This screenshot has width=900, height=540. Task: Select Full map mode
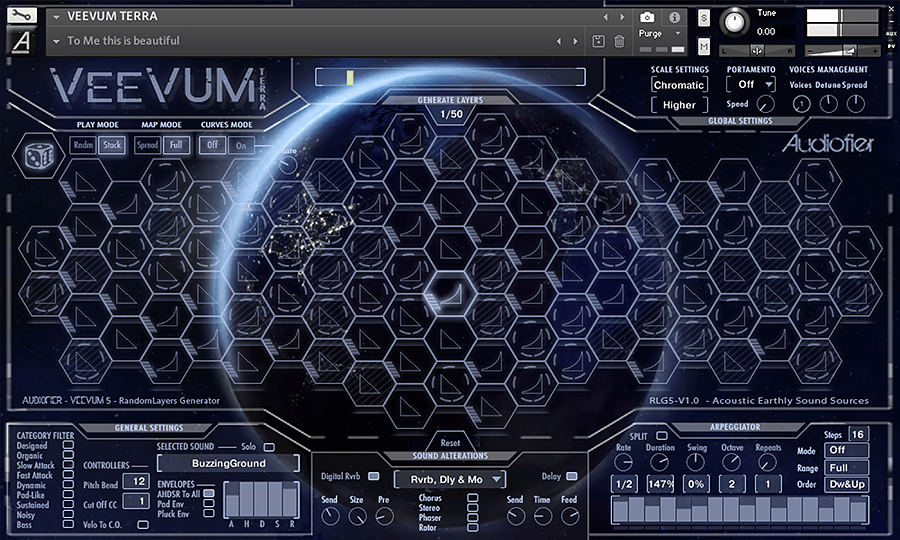point(176,145)
